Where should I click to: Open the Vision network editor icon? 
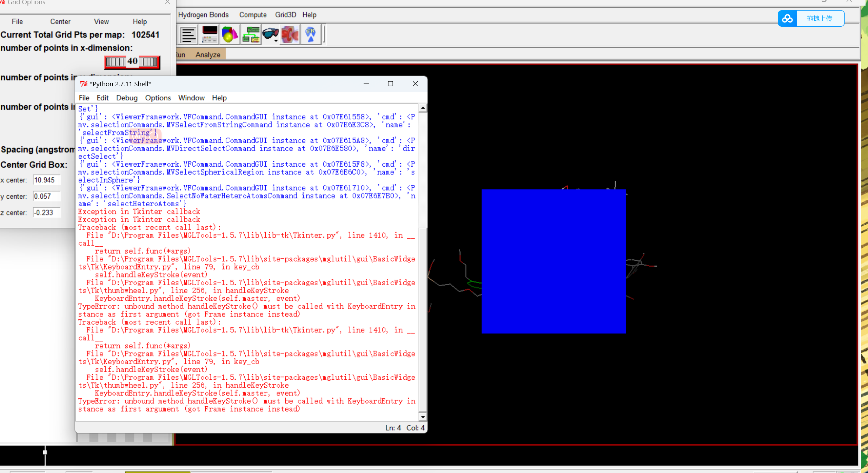(x=251, y=35)
